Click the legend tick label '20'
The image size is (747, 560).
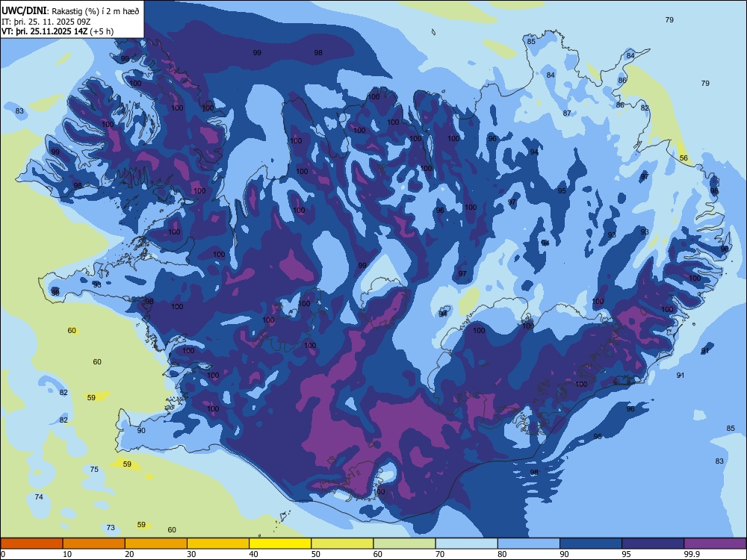(129, 554)
